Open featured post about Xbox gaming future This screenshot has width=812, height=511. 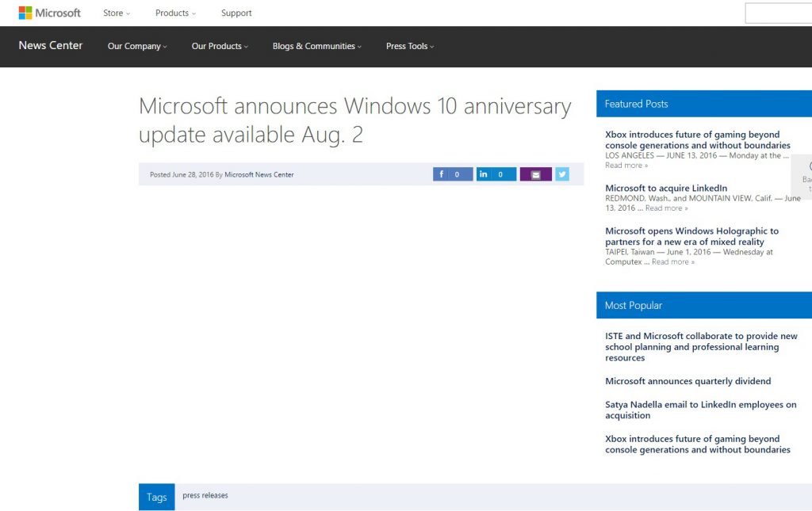coord(698,139)
